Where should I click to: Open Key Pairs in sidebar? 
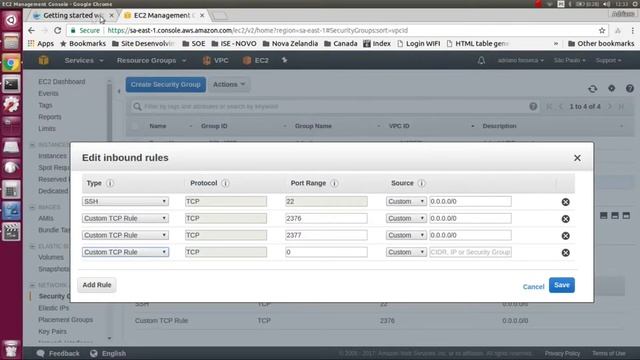pos(52,331)
